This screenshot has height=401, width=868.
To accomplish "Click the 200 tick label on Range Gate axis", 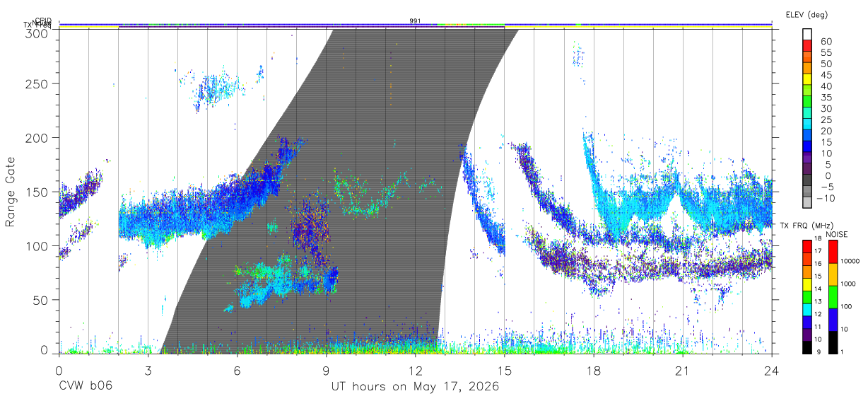I will click(x=37, y=138).
